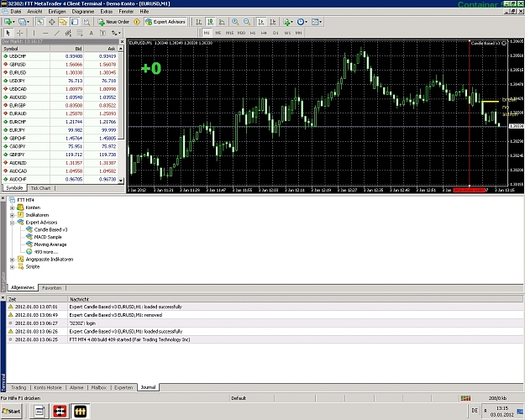
Task: Switch chart to line chart icon
Action: click(x=222, y=22)
